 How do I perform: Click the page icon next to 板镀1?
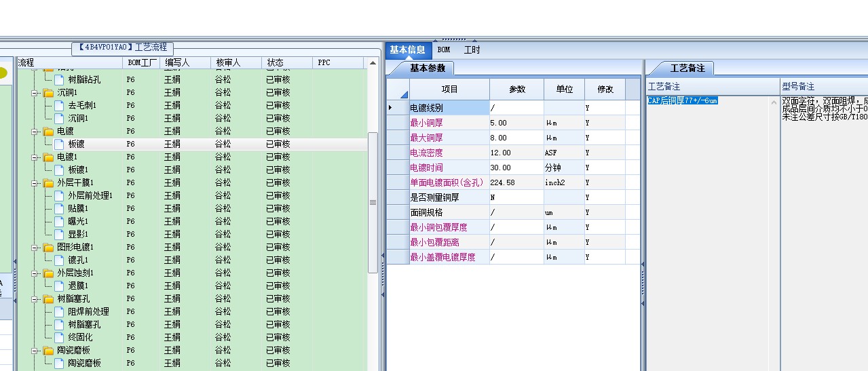coord(59,170)
